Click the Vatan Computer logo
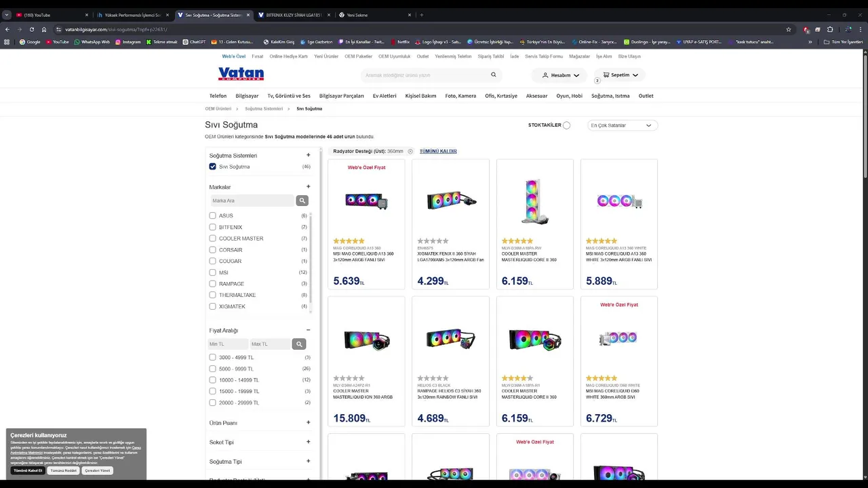The height and width of the screenshot is (488, 868). click(241, 74)
